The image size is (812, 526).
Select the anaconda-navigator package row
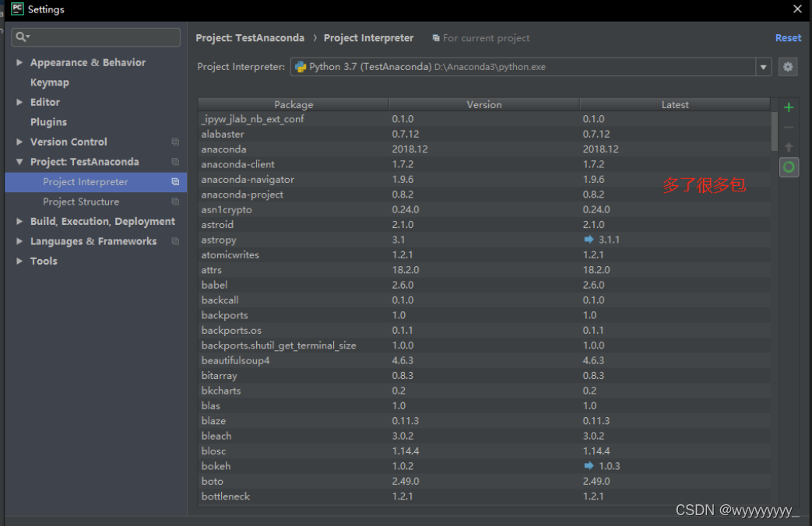(484, 179)
